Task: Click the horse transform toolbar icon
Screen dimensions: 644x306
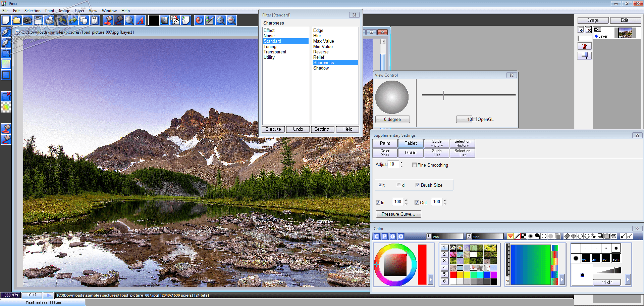Action: pyautogui.click(x=175, y=20)
